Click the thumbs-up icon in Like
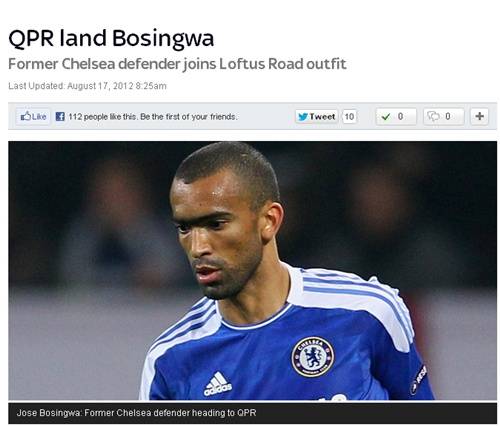Viewport: 500px width, 427px height. click(x=25, y=116)
